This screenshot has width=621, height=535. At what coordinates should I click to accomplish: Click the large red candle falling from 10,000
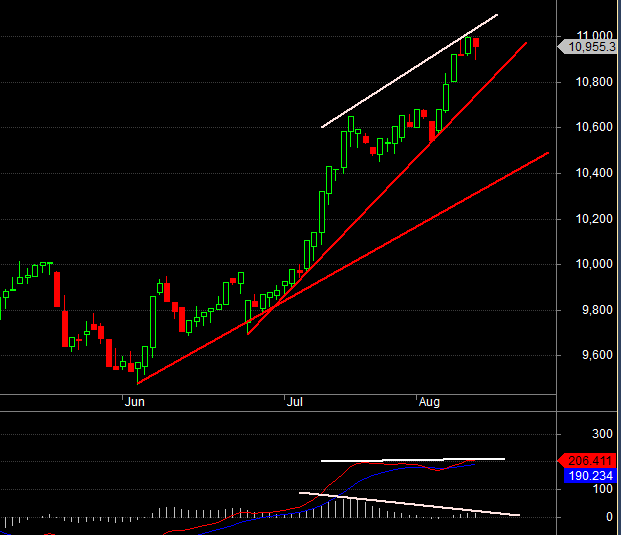click(x=57, y=289)
